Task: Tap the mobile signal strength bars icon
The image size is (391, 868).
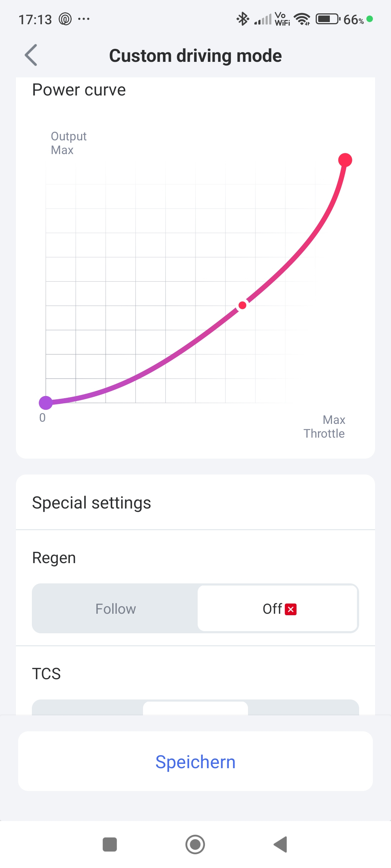Action: pyautogui.click(x=263, y=19)
